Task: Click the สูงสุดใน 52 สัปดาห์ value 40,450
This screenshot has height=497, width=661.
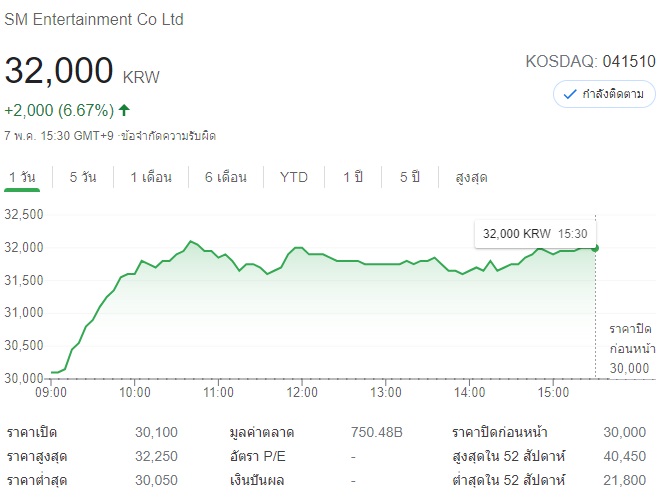Action: pos(624,456)
